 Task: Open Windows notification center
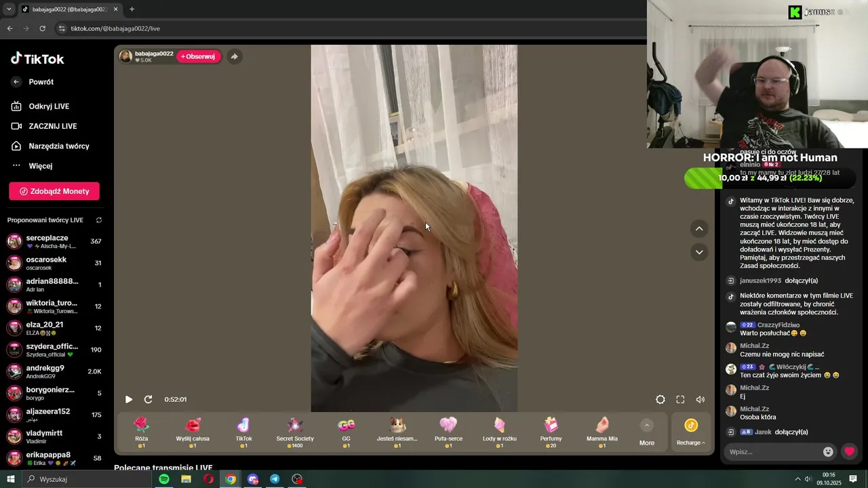click(853, 479)
